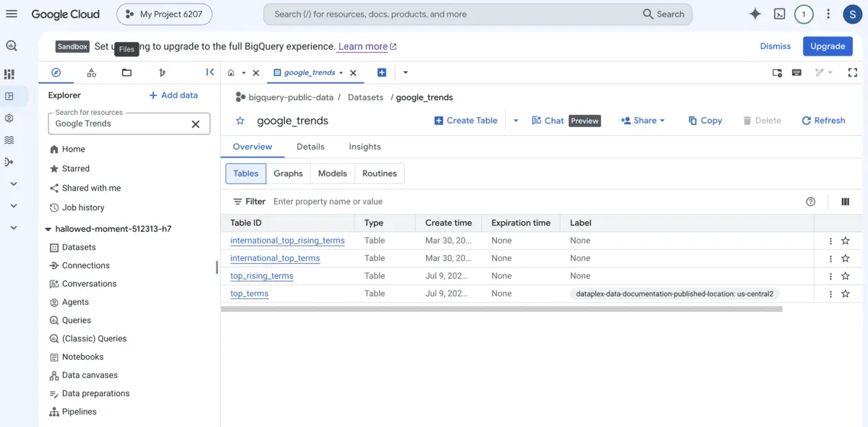Click the Upgrade button

click(x=827, y=46)
